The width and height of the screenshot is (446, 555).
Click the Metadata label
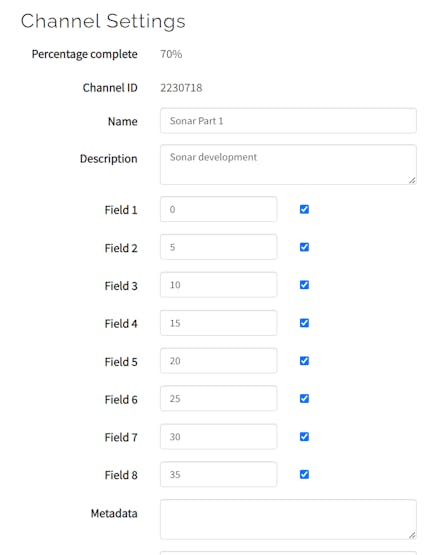[x=114, y=513]
